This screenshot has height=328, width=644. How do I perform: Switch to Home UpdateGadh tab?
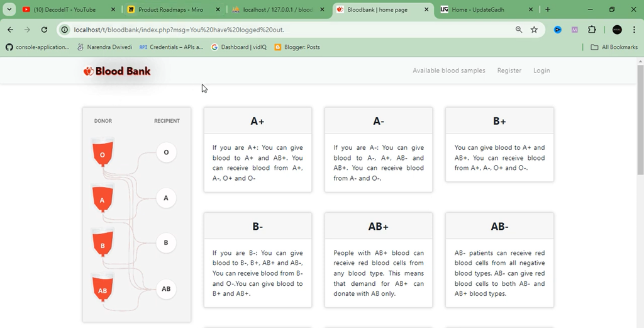487,9
